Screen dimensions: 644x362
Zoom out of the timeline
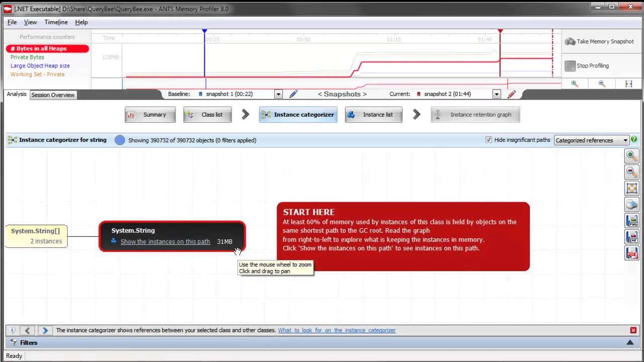click(602, 84)
